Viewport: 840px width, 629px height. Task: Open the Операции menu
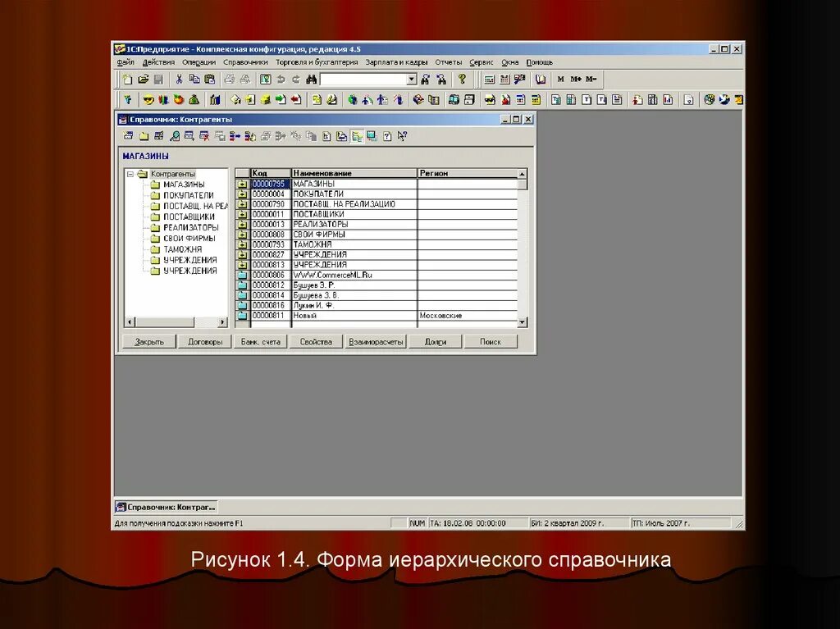(199, 62)
